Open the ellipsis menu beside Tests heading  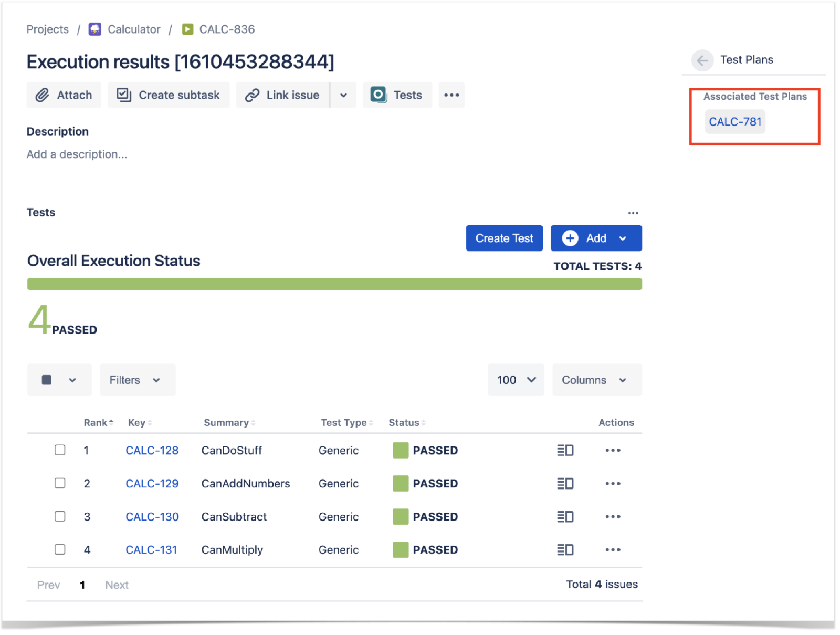tap(633, 212)
